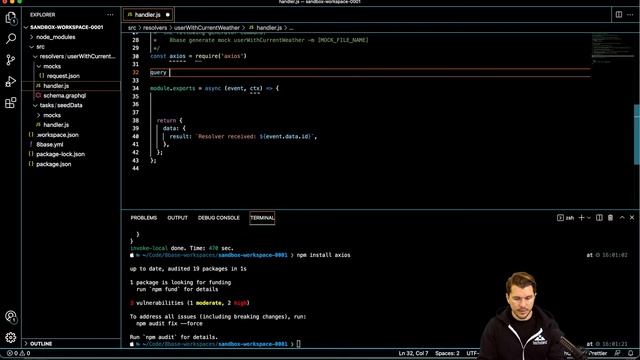
Task: Open the Run and Debug view icon
Action: click(x=11, y=82)
